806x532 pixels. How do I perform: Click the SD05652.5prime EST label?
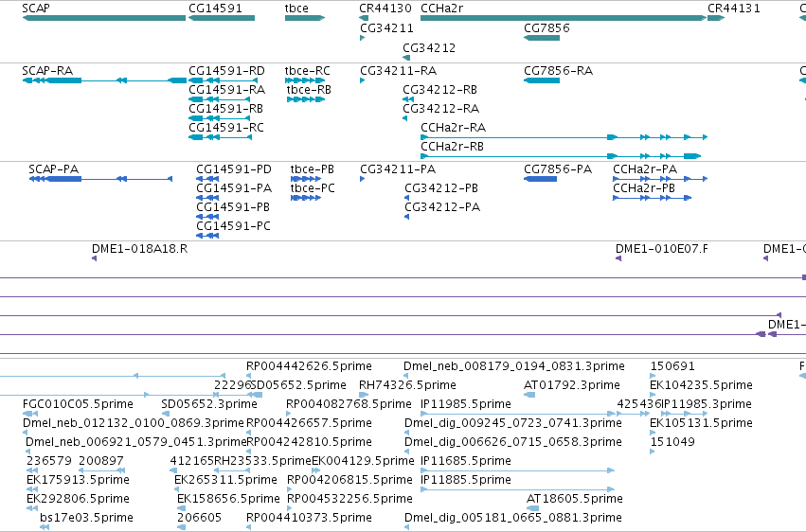pos(298,385)
